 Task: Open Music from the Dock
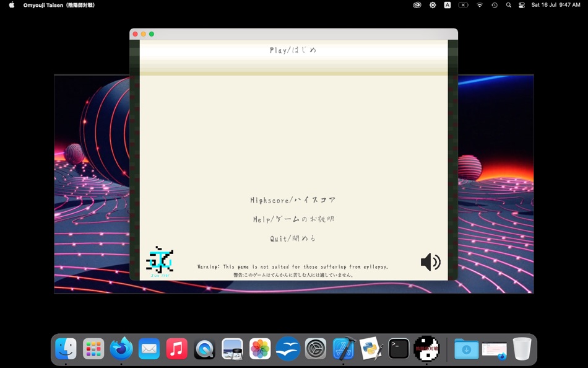click(176, 348)
